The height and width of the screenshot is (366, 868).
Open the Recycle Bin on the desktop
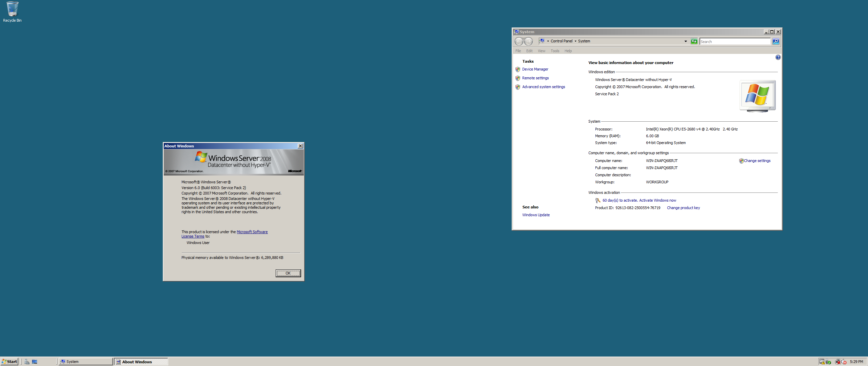click(12, 12)
